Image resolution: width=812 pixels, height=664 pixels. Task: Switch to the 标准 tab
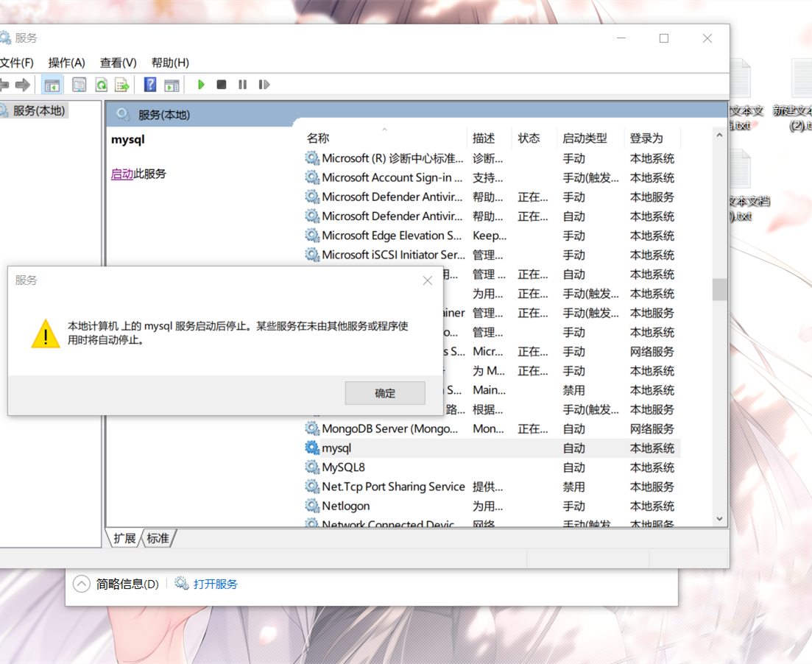point(158,539)
